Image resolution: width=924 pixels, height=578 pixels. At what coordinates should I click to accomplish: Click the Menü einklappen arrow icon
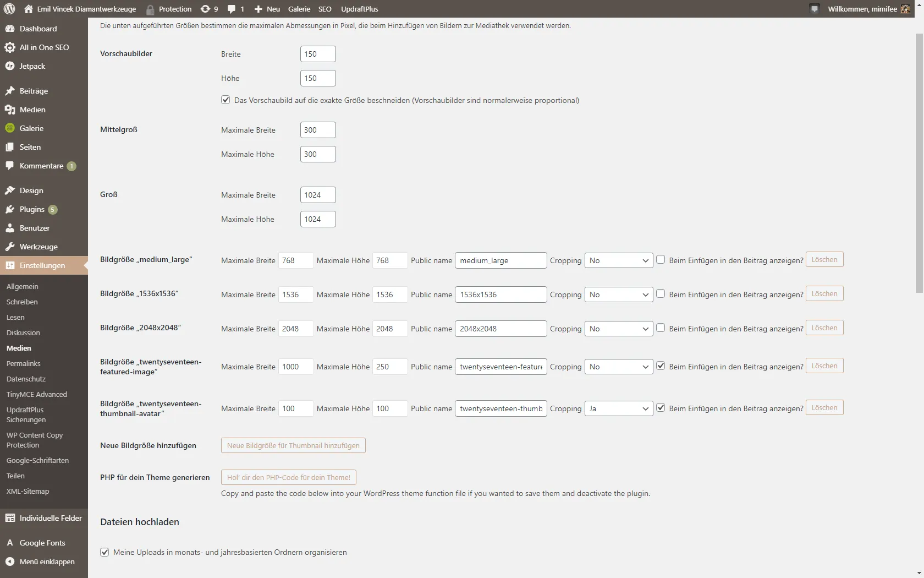pos(10,561)
